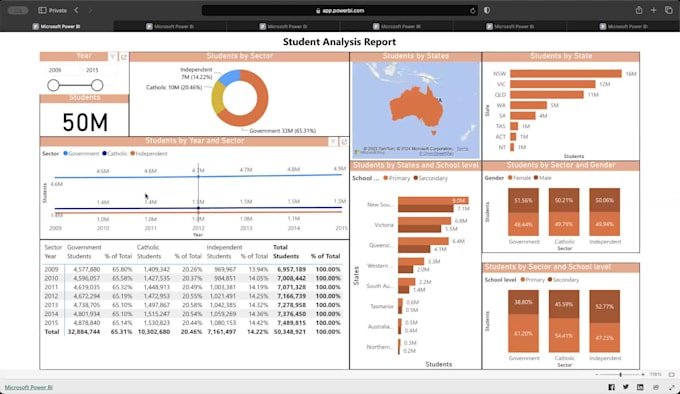The height and width of the screenshot is (394, 680).
Task: Click the Catholic Students column header
Action: 149,256
